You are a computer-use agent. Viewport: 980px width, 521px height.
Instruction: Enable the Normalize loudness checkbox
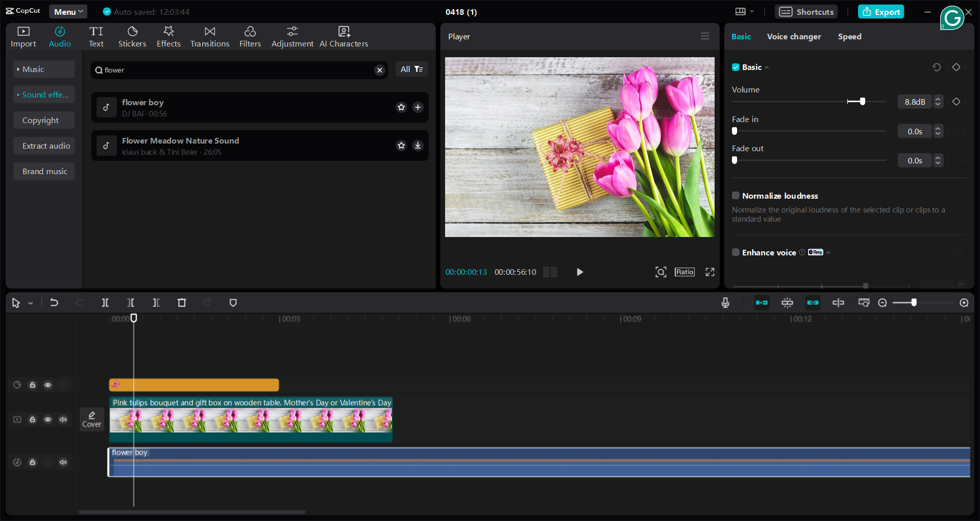coord(736,196)
